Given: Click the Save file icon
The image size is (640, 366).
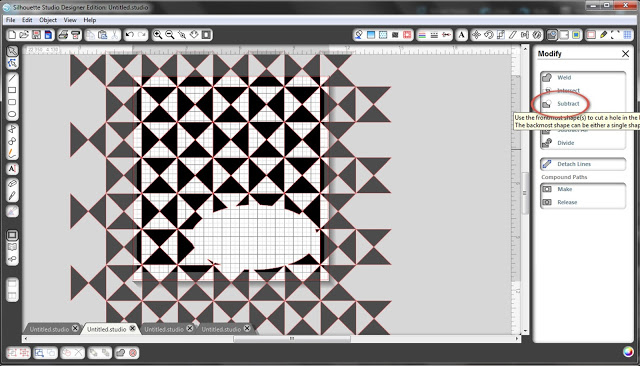Looking at the screenshot, I should 36,35.
